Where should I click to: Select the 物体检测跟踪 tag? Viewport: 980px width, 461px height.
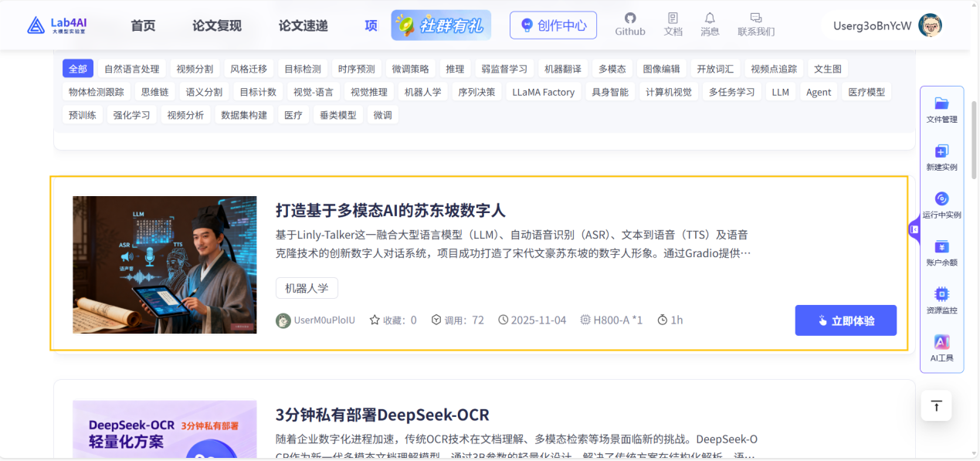pos(97,92)
